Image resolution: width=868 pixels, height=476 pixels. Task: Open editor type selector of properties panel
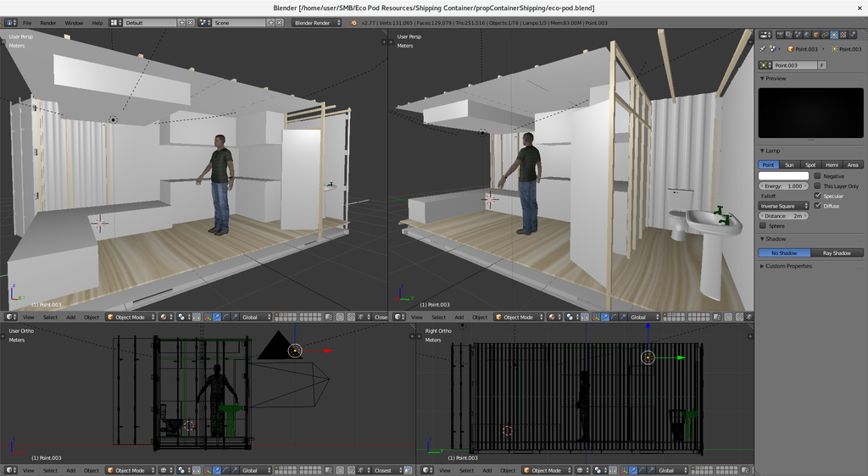pos(765,35)
